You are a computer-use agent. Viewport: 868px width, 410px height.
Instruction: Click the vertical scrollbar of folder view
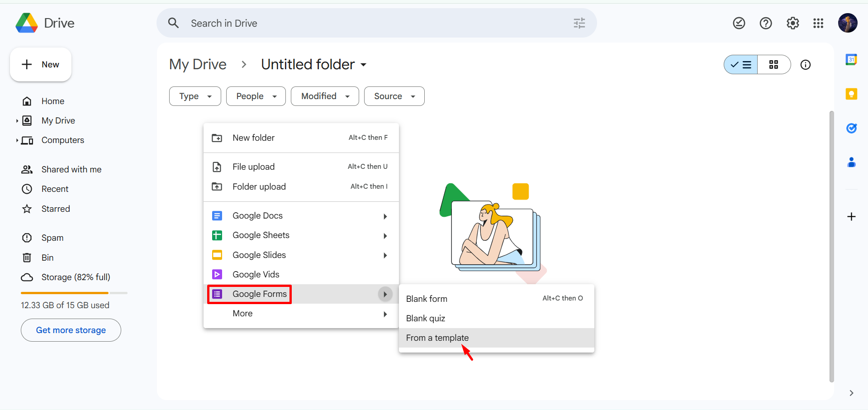click(x=831, y=247)
